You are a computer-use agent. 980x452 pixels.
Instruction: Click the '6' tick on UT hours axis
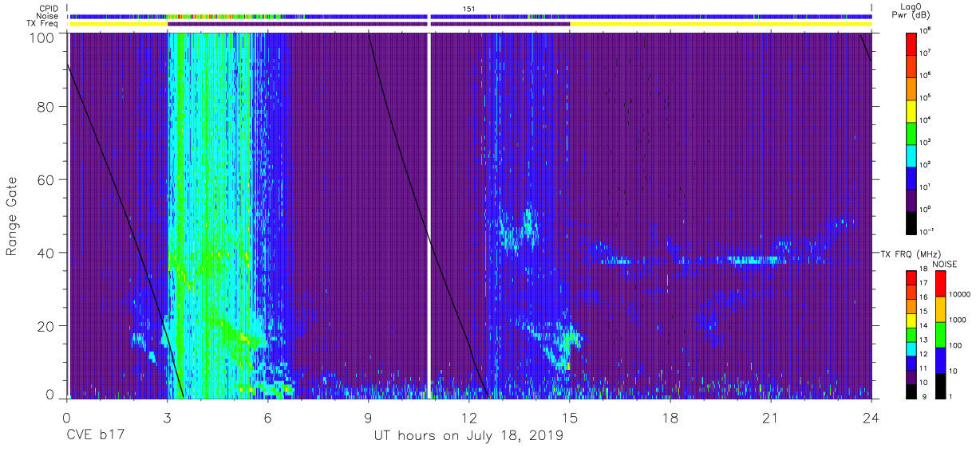(268, 417)
